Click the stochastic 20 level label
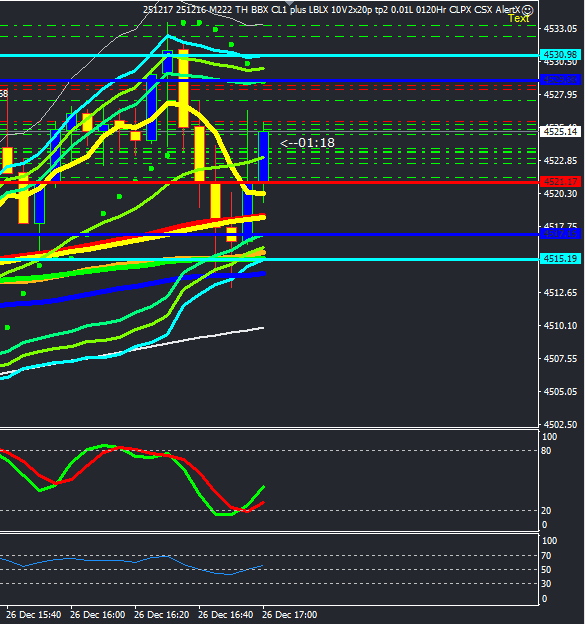Screen dimensions: 586x624 point(546,511)
